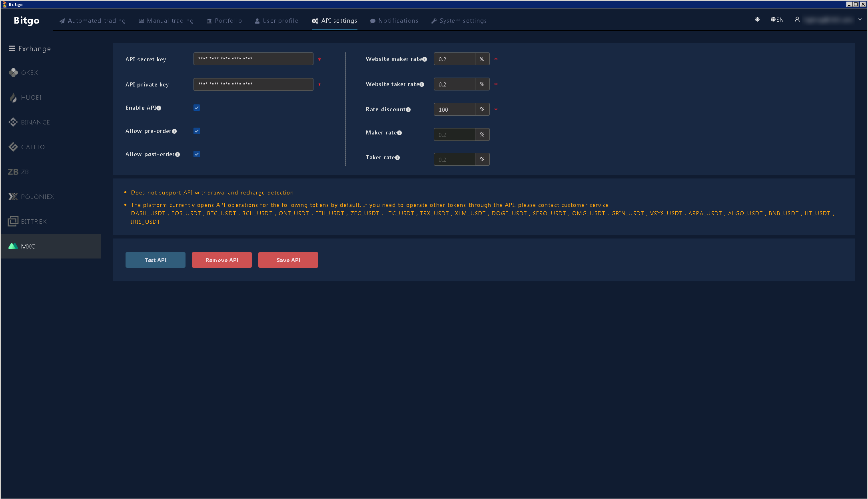
Task: Select the HUOBI flame icon
Action: pyautogui.click(x=13, y=97)
